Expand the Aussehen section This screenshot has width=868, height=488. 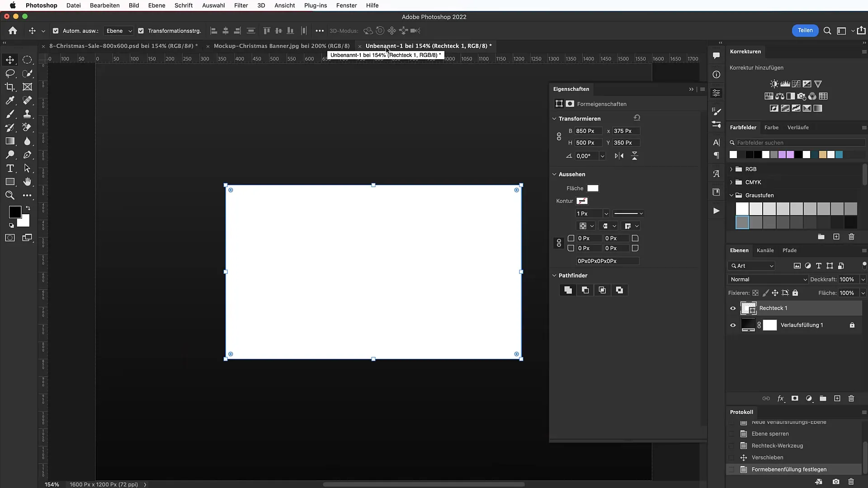pos(554,174)
